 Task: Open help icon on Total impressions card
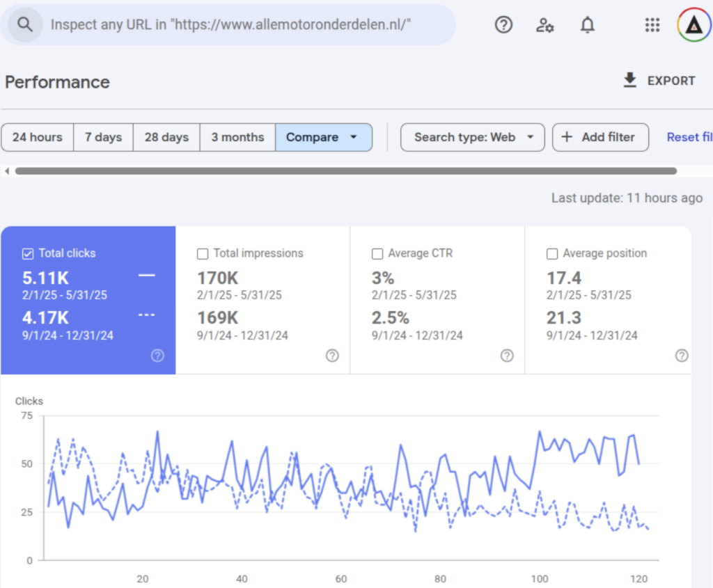pos(332,356)
